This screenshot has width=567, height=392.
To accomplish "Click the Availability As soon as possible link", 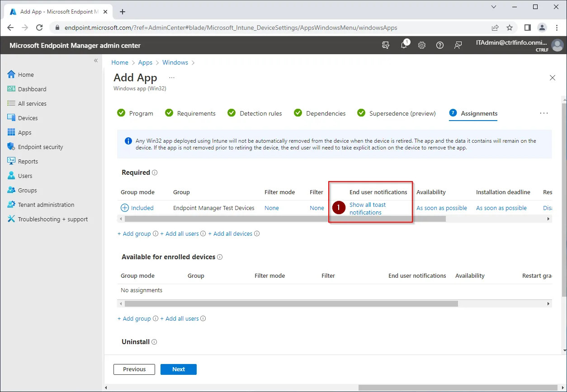I will click(442, 208).
